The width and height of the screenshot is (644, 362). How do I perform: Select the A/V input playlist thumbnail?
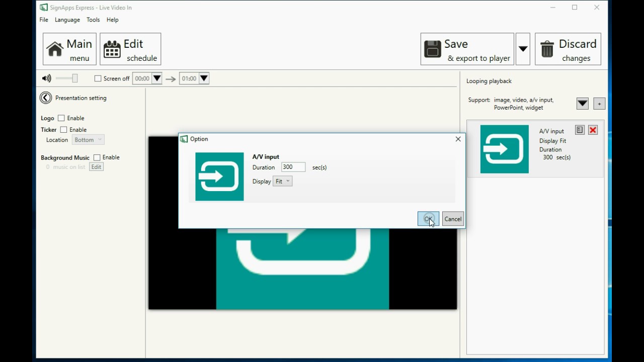(x=505, y=149)
